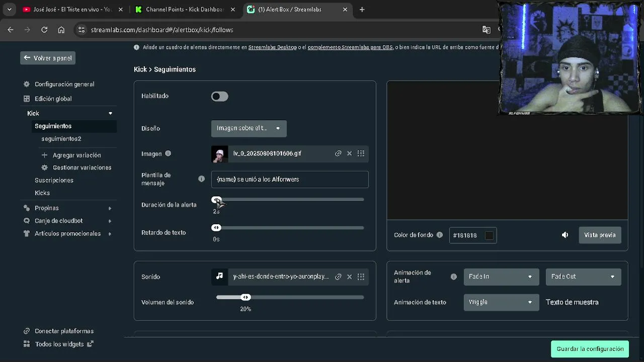Viewport: 644px width, 362px height.
Task: Click the link icon for the sound file
Action: pos(338,277)
